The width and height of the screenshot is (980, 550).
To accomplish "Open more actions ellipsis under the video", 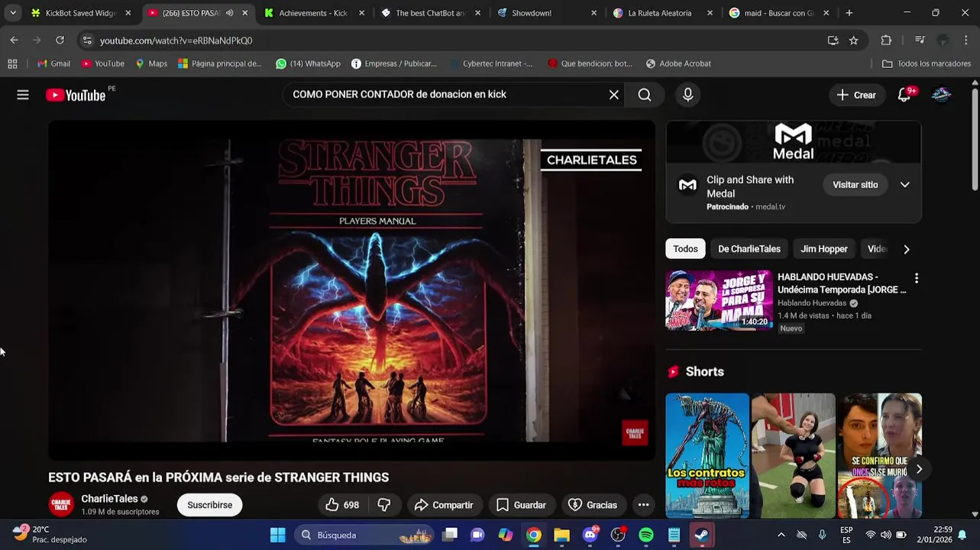I will point(643,505).
